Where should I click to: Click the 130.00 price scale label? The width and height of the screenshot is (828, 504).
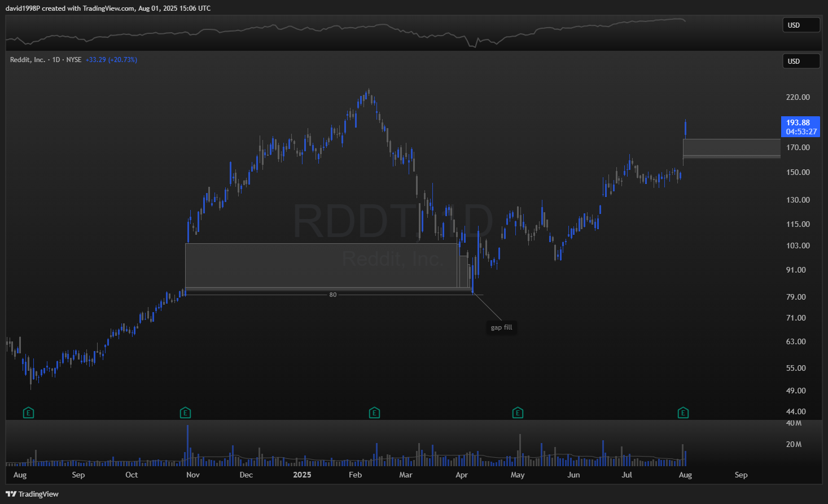coord(798,200)
